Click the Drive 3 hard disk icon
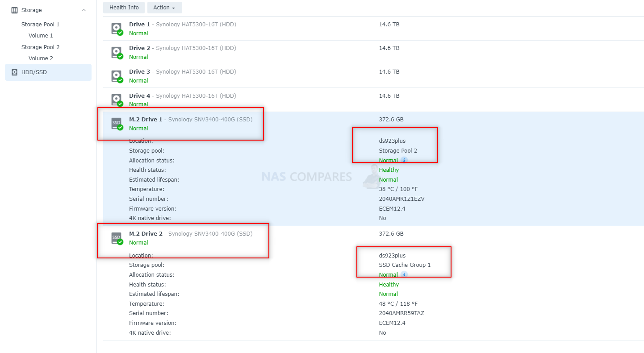This screenshot has width=644, height=353. point(117,76)
